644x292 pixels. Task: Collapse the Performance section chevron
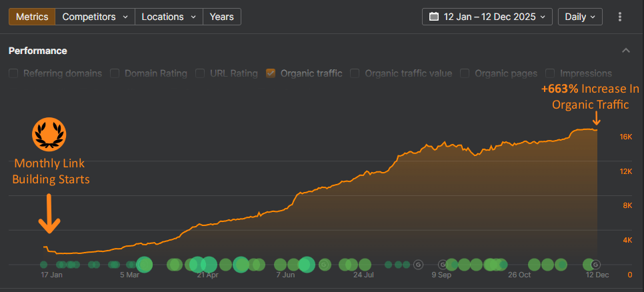click(625, 51)
